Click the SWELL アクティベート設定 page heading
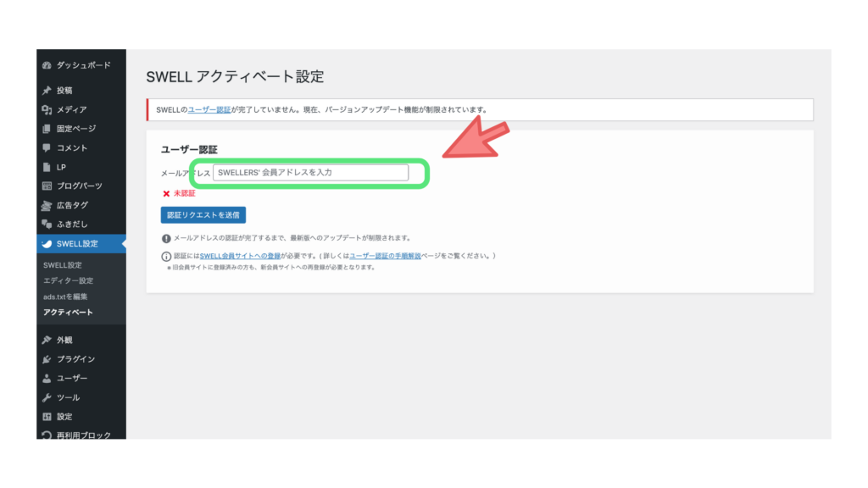Viewport: 868px width, 488px height. pos(236,76)
